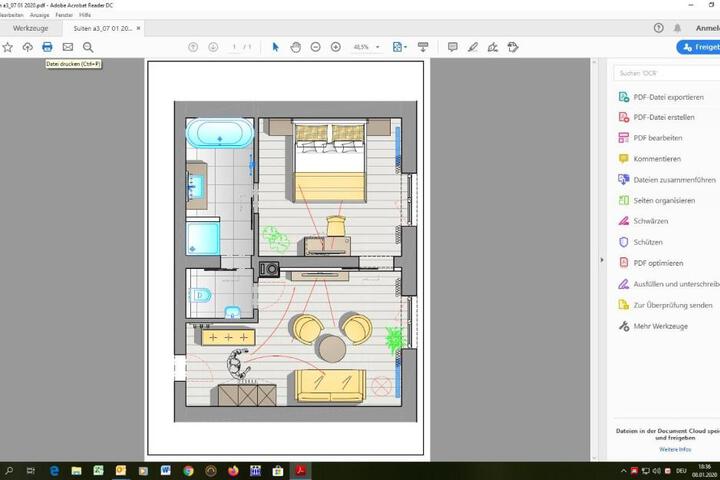Add a comment with speech bubble icon
This screenshot has height=480, width=720.
[452, 47]
